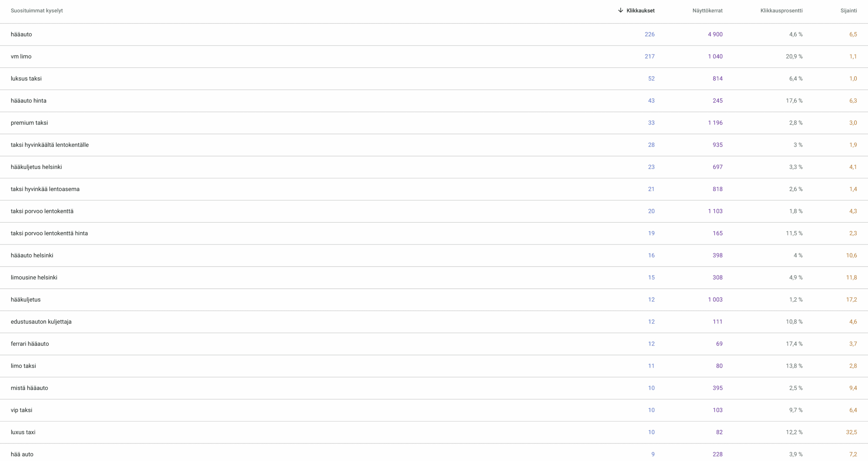Select the hääauto query row

coord(21,34)
